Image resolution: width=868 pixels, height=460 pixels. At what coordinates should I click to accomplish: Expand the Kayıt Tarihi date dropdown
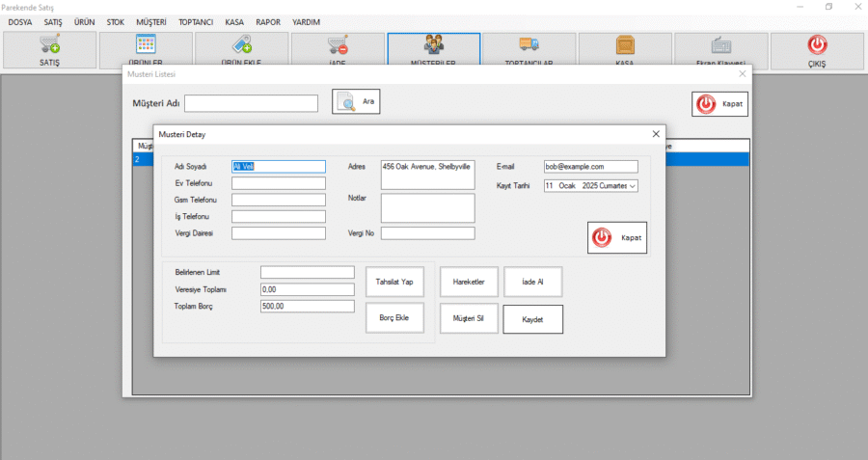pos(632,186)
